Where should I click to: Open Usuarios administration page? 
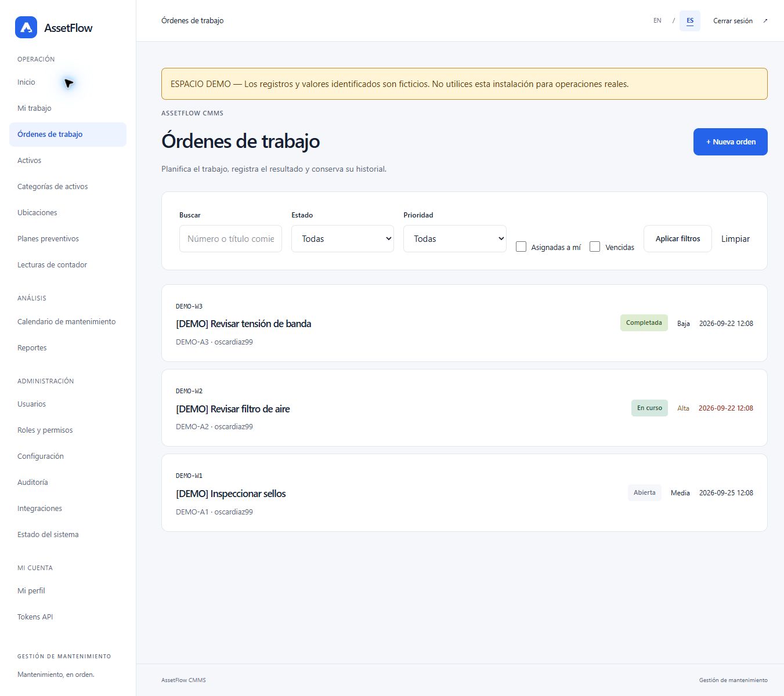68,404
